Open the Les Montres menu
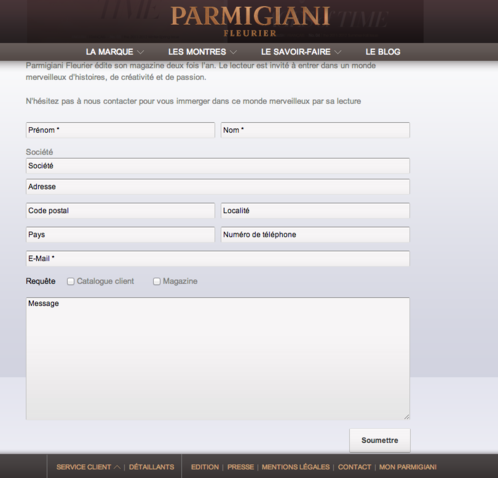 coord(197,52)
